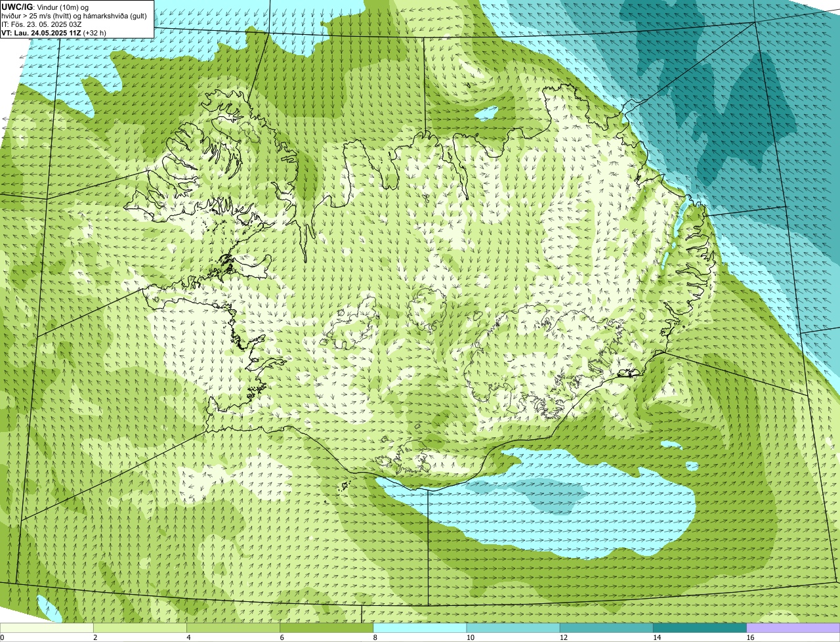Viewport: 840px width, 642px height.
Task: Pick the turquoise 10–12 legend swatch
Action: [x=513, y=628]
